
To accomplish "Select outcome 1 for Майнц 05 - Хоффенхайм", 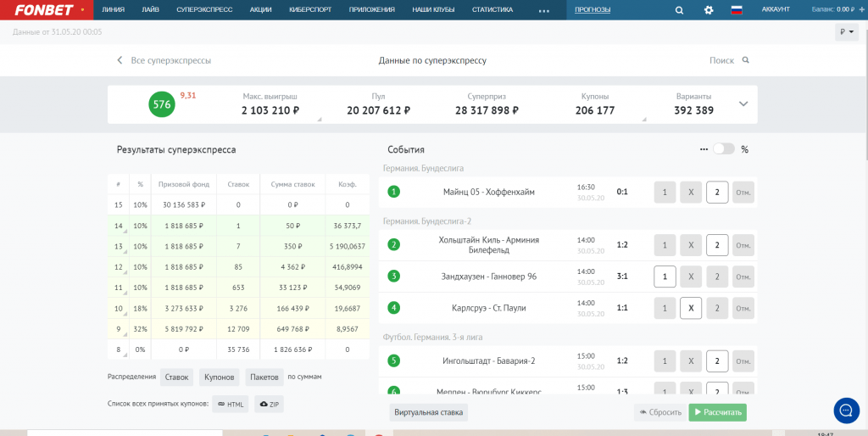I will pyautogui.click(x=665, y=193).
